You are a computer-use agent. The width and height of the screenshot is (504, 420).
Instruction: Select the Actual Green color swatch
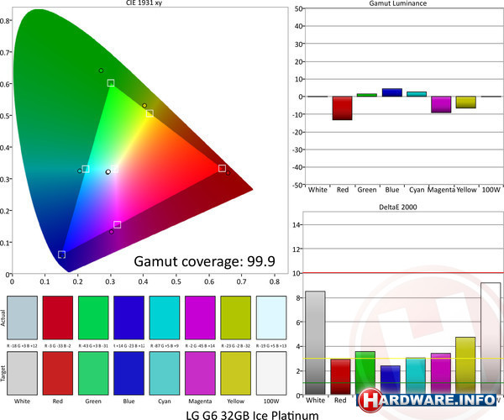[93, 318]
